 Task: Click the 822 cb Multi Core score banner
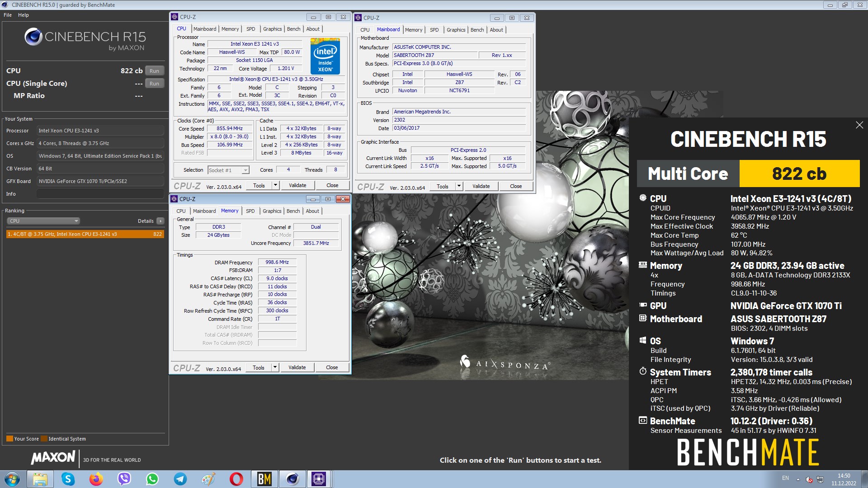click(x=799, y=174)
